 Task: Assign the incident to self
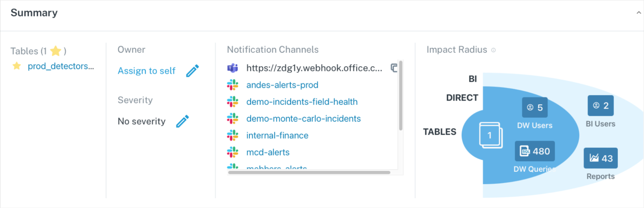point(147,71)
